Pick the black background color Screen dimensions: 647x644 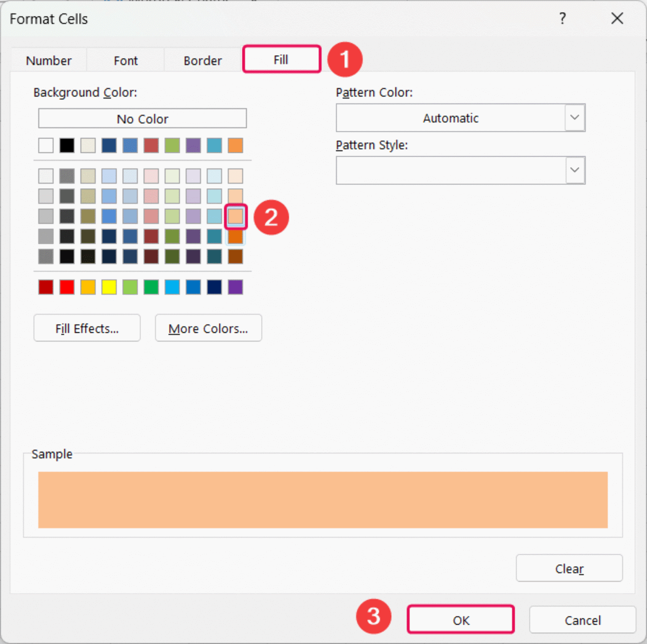67,145
